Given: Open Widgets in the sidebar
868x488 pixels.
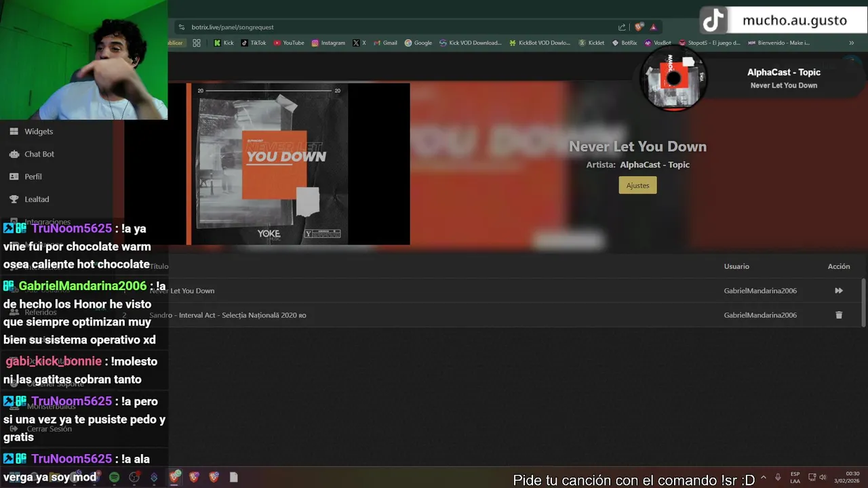Looking at the screenshot, I should [x=39, y=131].
